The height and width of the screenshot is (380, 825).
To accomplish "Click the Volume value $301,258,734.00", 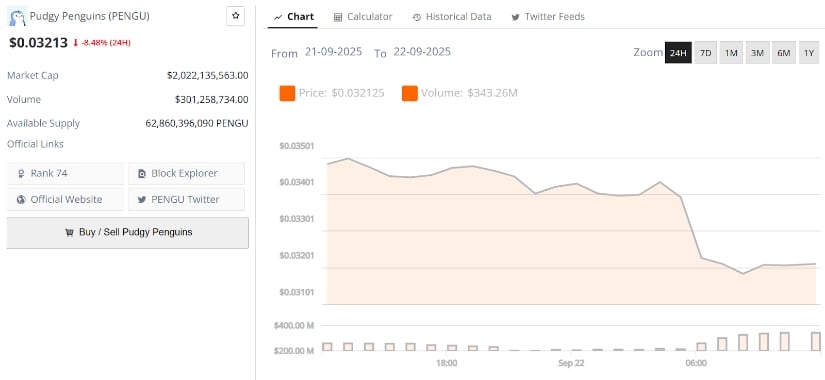I will [x=212, y=99].
